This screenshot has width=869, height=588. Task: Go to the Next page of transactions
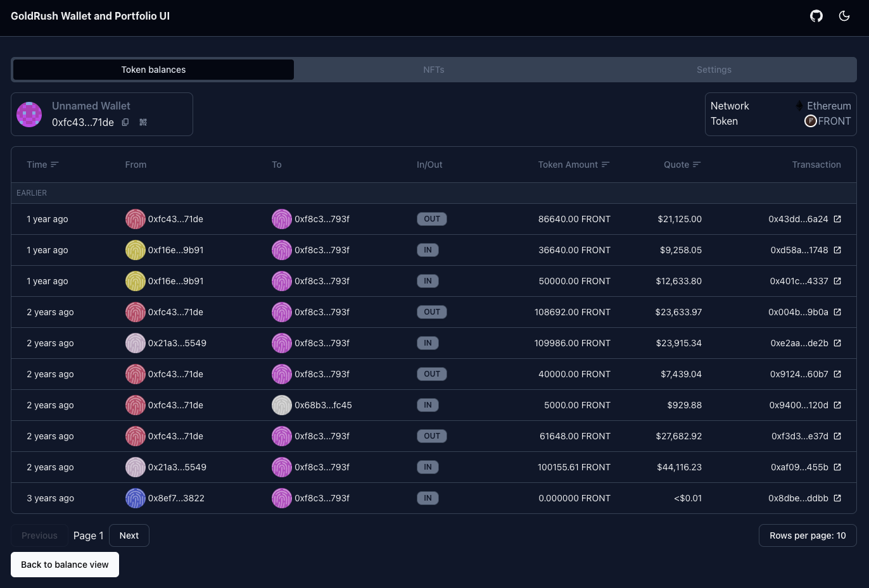click(x=129, y=535)
